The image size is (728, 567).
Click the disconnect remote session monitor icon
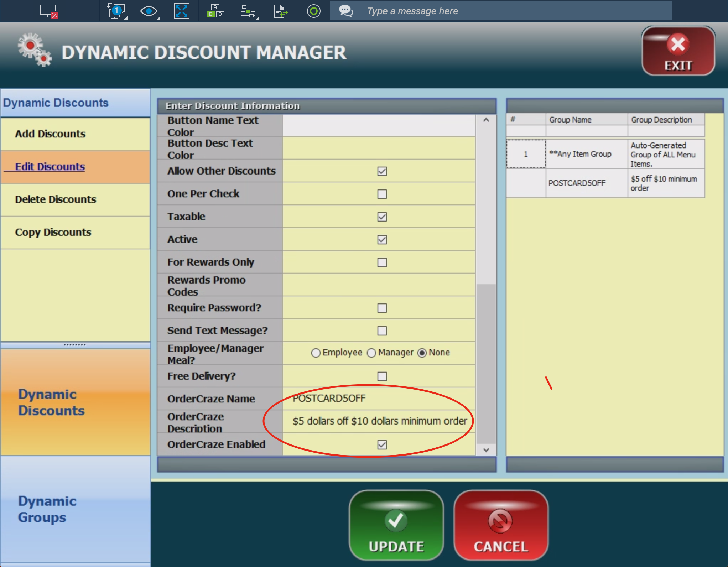48,11
